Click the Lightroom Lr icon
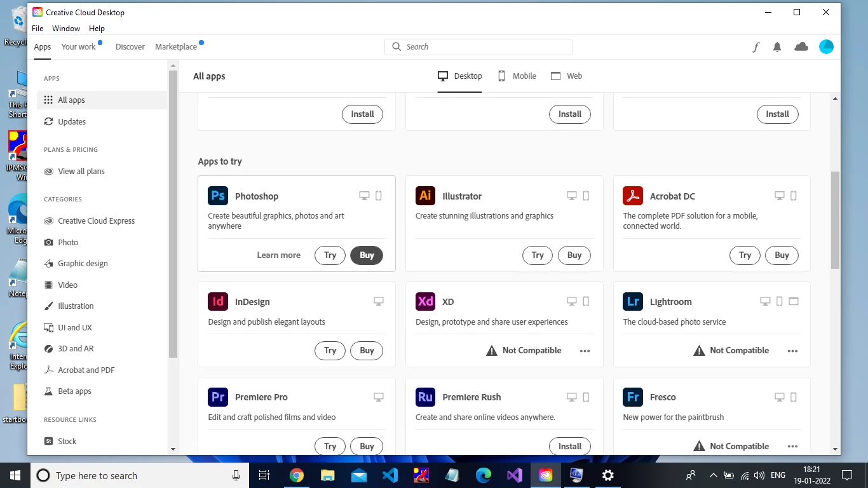Image resolution: width=868 pixels, height=488 pixels. tap(633, 301)
